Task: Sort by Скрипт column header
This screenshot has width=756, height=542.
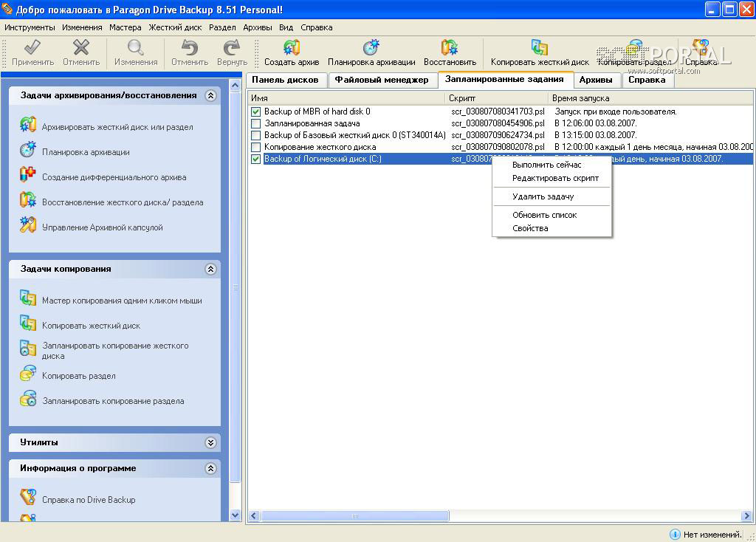Action: [x=497, y=98]
